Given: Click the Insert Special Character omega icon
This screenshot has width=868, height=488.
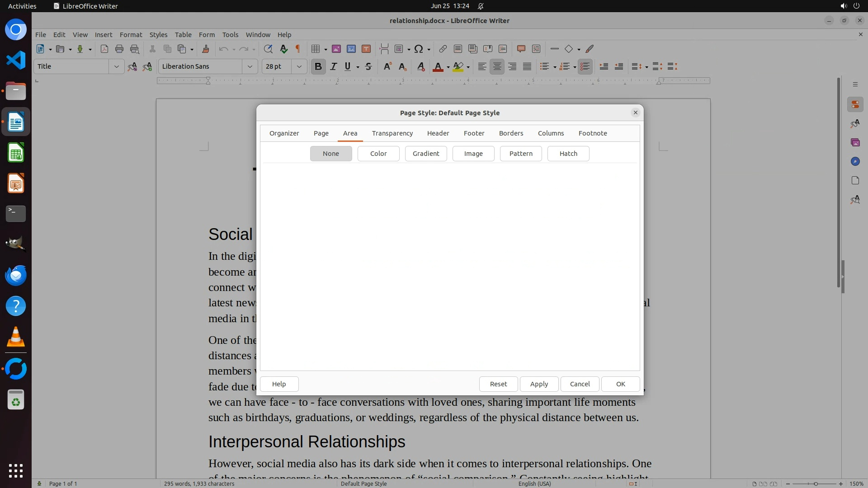Looking at the screenshot, I should click(x=419, y=49).
